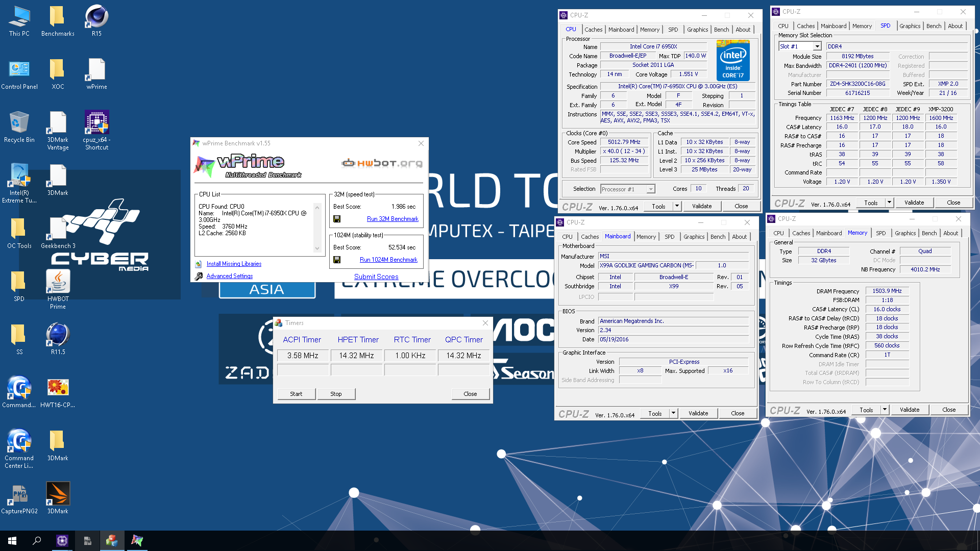Click Stop in Timers window
Screen dimensions: 980x551
pyautogui.click(x=336, y=394)
